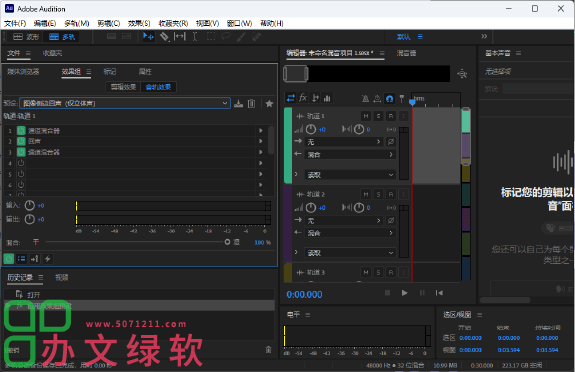The height and width of the screenshot is (372, 575).
Task: Solo Track 1 with S button
Action: (378, 116)
